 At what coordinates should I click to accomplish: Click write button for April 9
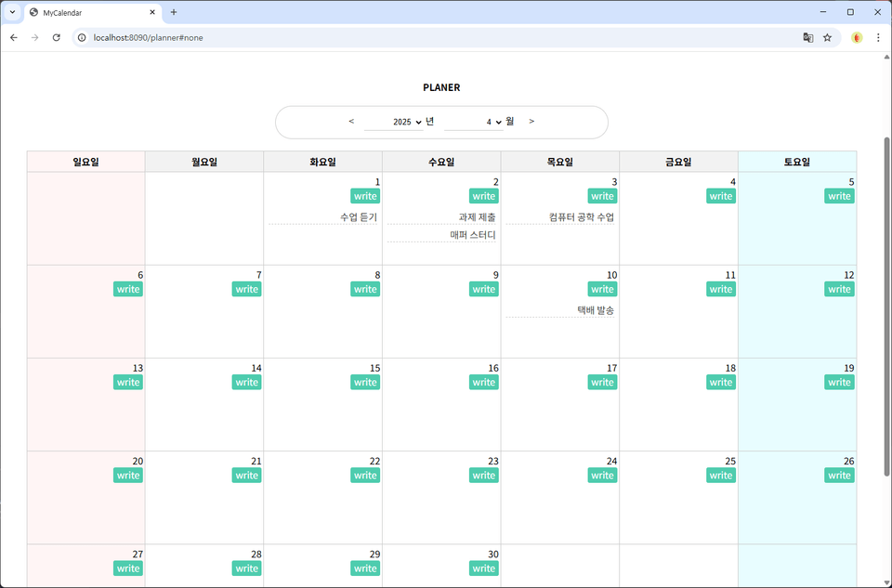tap(483, 290)
